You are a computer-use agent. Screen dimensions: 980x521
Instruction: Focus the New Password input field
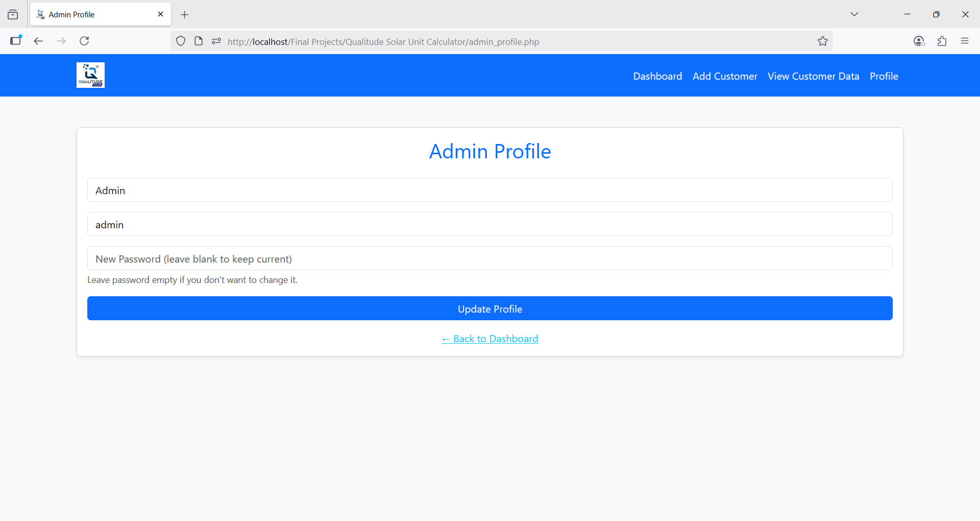tap(490, 258)
